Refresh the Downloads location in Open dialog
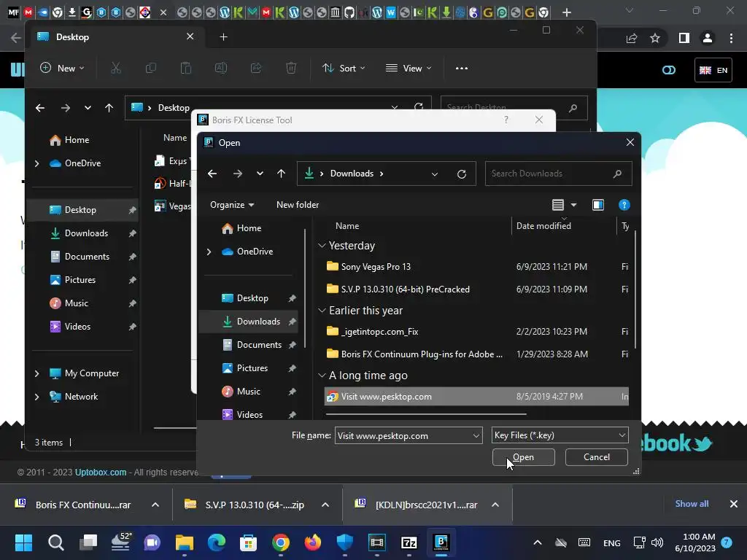This screenshot has height=560, width=747. click(x=462, y=174)
